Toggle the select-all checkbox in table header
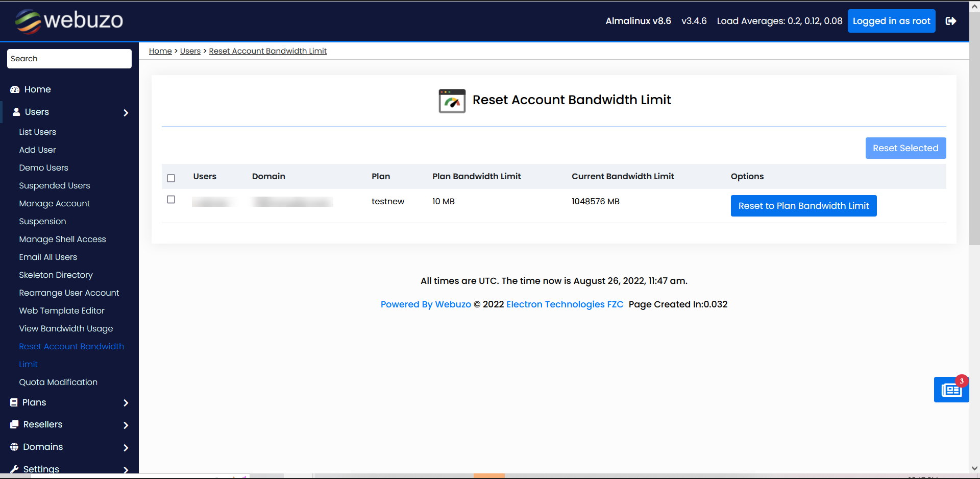980x479 pixels. pyautogui.click(x=171, y=178)
